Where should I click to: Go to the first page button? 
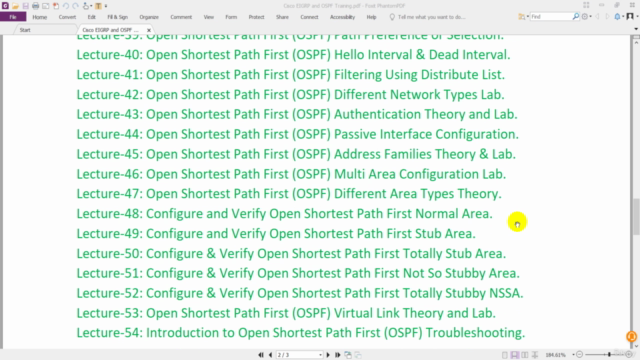tap(261, 355)
